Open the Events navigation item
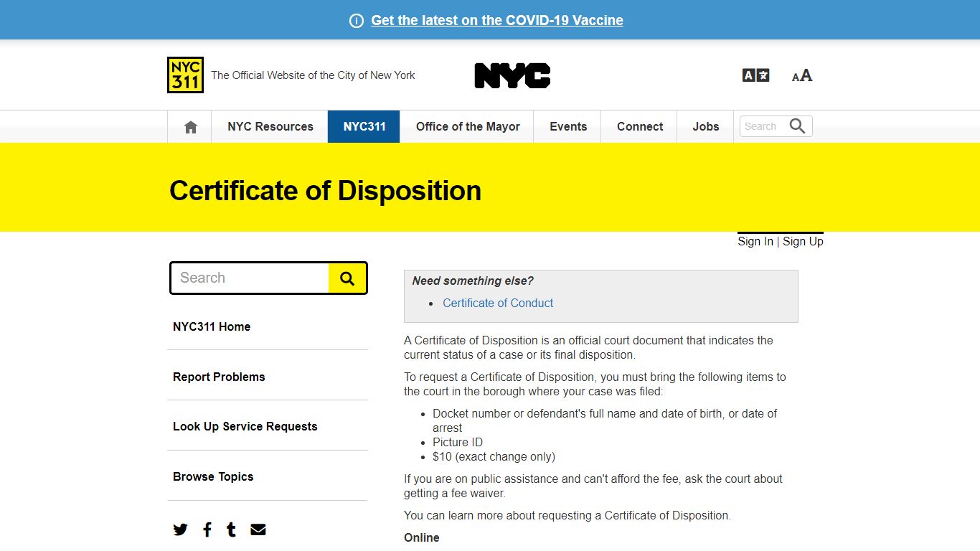 [x=568, y=127]
